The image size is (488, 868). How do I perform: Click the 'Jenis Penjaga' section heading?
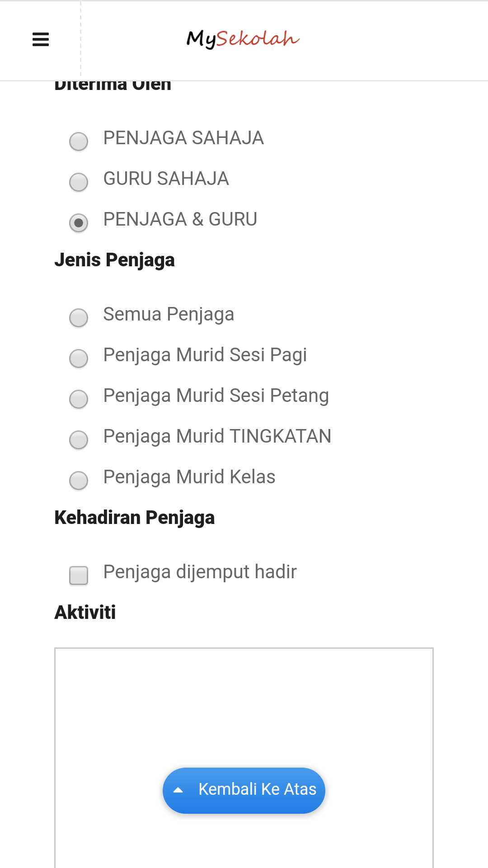114,260
